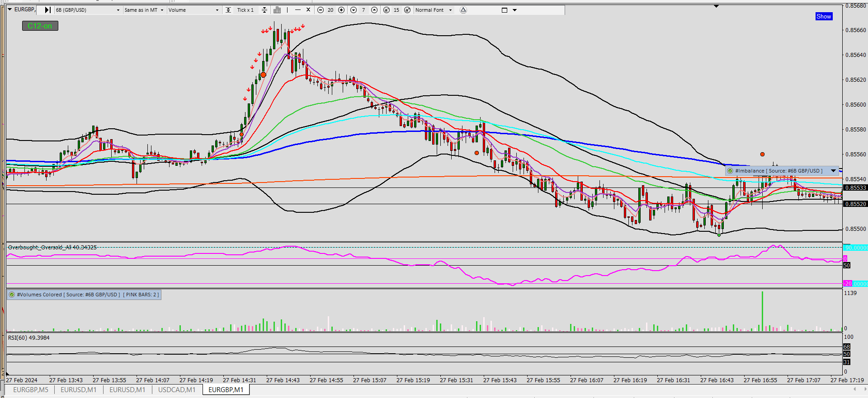Switch to the first EURUSD,M1 tab

[79, 389]
